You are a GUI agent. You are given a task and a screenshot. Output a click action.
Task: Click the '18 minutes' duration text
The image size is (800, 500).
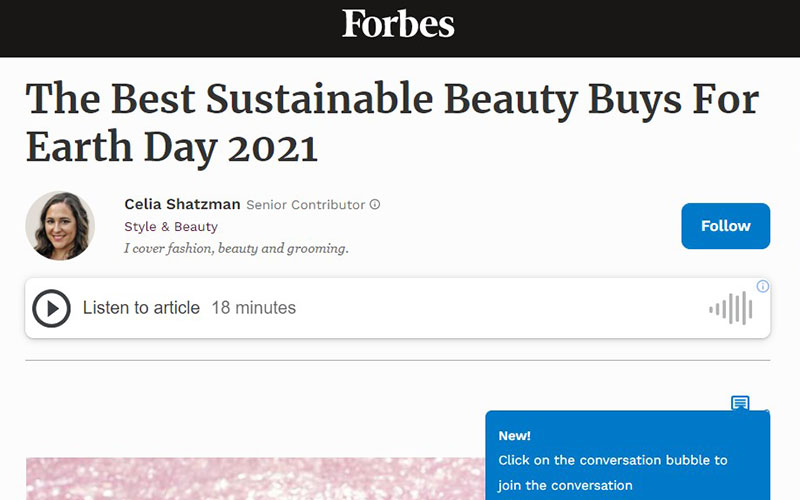[254, 308]
